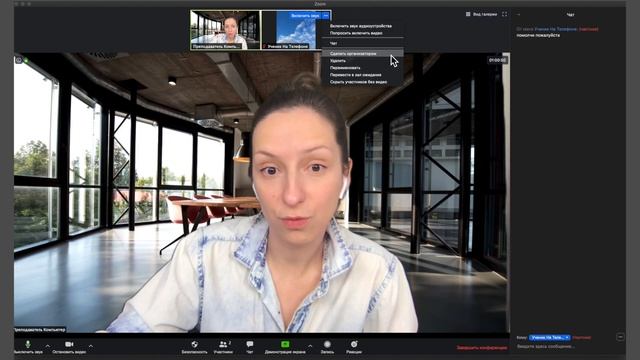Expand screen share options arrow

310,346
